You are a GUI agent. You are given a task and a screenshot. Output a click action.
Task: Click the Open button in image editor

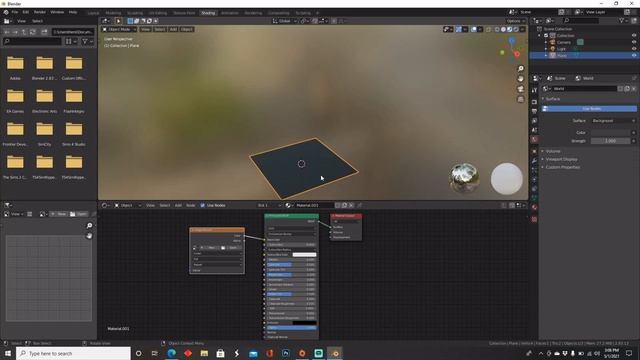click(x=78, y=214)
